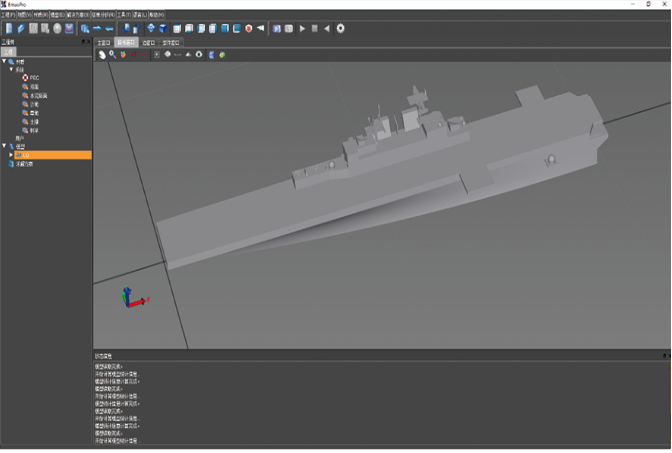The image size is (672, 453).
Task: Select the PEC material in the tree
Action: 34,77
